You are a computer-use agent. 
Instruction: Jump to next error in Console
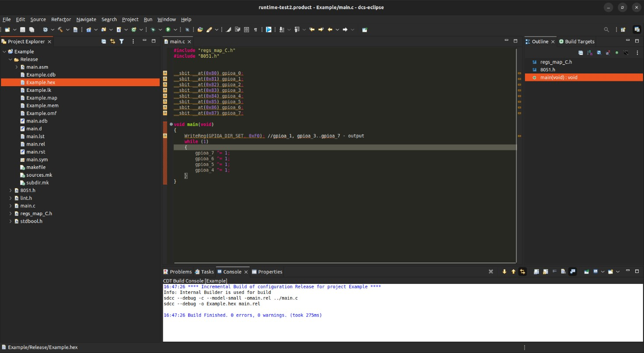pyautogui.click(x=504, y=272)
